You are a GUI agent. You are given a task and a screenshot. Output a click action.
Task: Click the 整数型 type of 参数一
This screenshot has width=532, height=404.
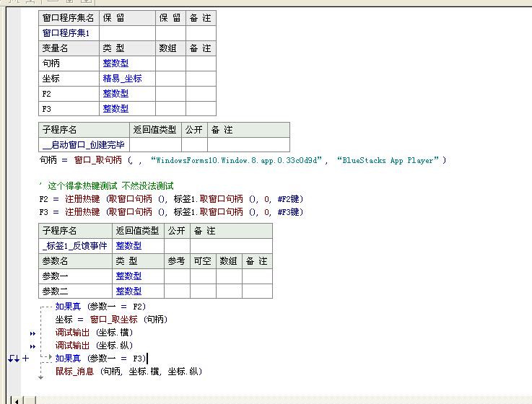128,276
